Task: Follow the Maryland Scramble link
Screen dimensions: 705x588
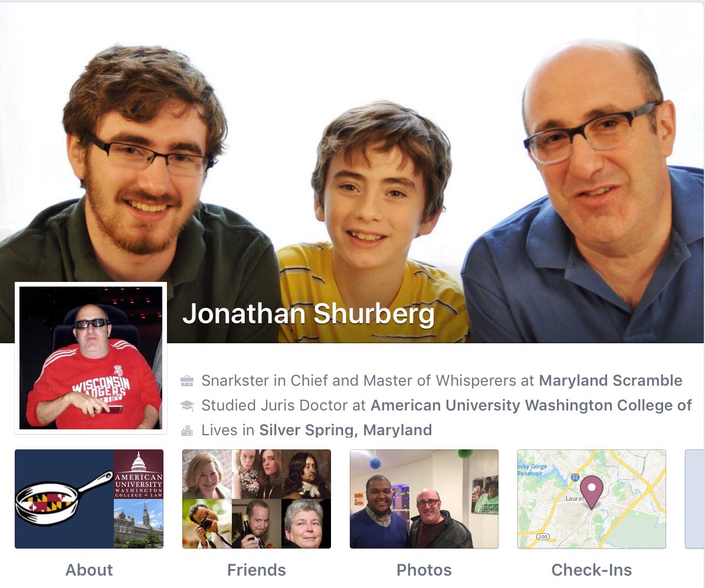Action: pos(611,381)
